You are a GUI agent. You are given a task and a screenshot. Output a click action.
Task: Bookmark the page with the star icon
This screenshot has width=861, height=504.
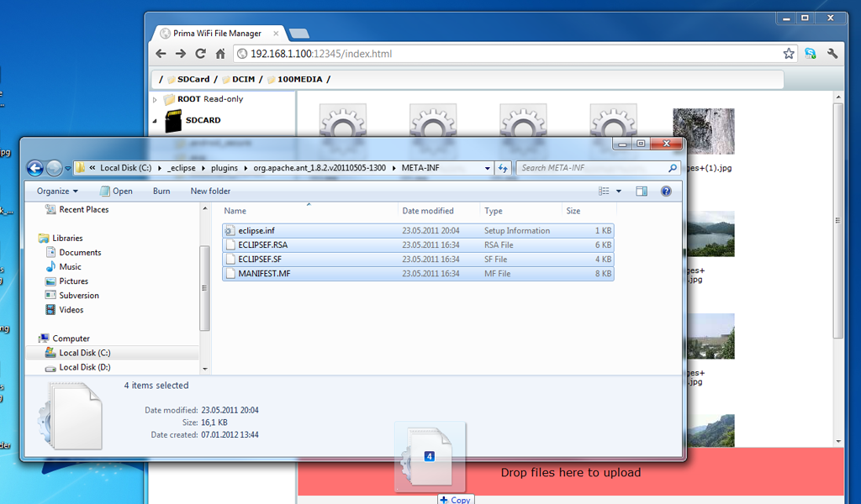click(789, 53)
